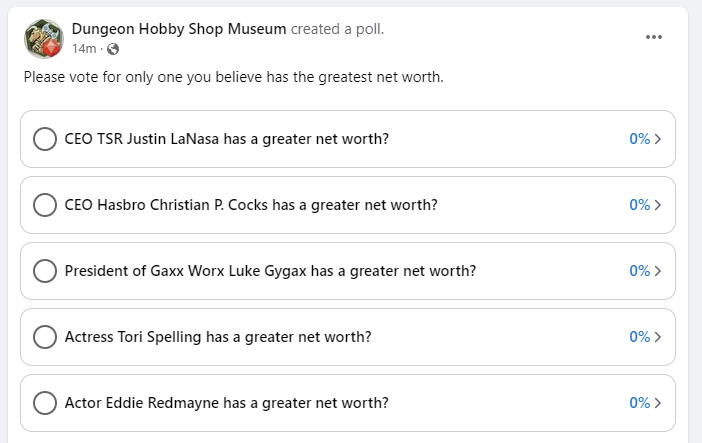Select the Luke Gygax radio button
Image resolution: width=702 pixels, height=443 pixels.
pyautogui.click(x=45, y=271)
